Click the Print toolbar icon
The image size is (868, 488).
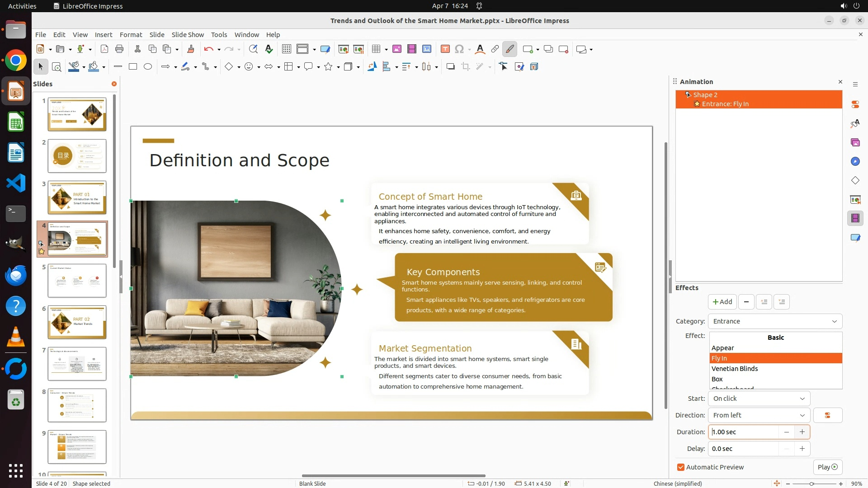click(x=119, y=49)
